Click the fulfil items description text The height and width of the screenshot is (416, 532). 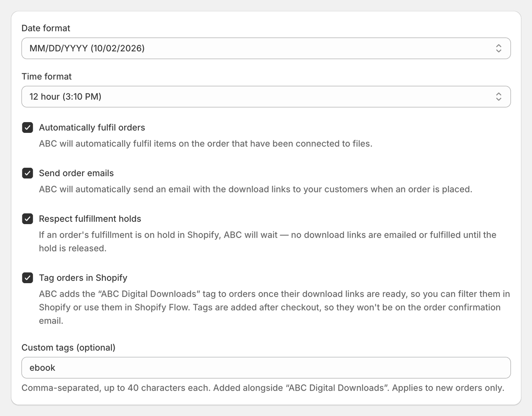click(x=206, y=144)
